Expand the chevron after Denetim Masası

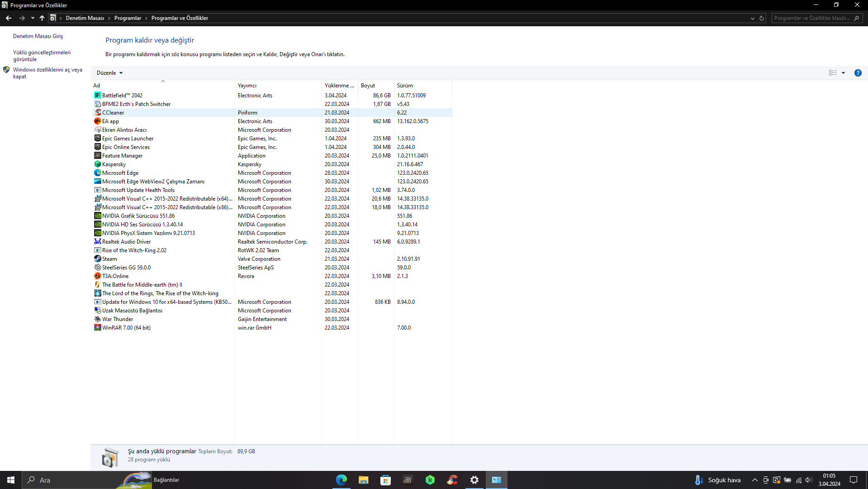(x=109, y=18)
